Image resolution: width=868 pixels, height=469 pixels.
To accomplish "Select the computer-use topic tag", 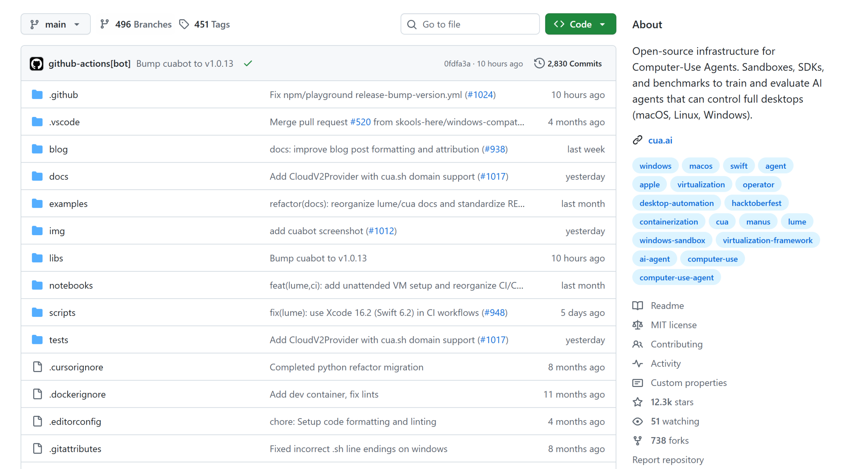I will point(712,259).
